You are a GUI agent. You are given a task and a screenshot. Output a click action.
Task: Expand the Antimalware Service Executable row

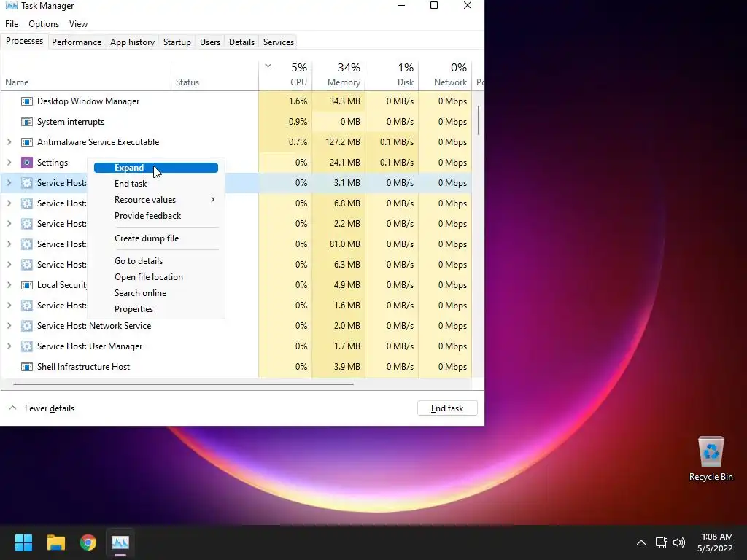pyautogui.click(x=9, y=142)
